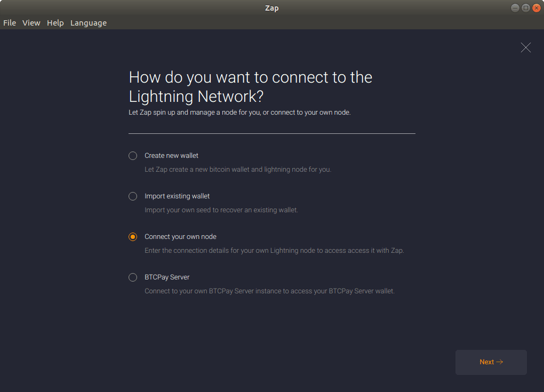Image resolution: width=544 pixels, height=392 pixels.
Task: Open the Help menu
Action: [x=55, y=22]
